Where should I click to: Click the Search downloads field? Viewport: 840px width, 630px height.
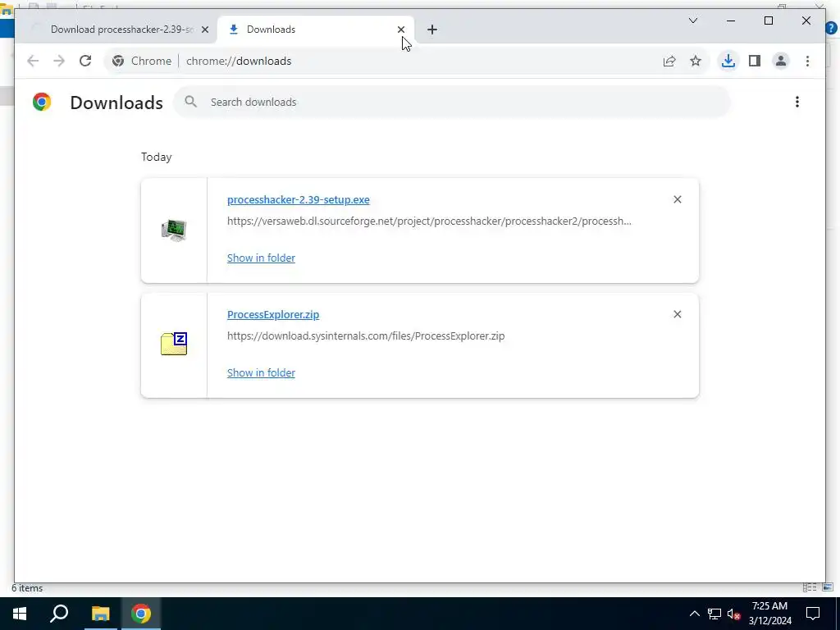coord(452,102)
